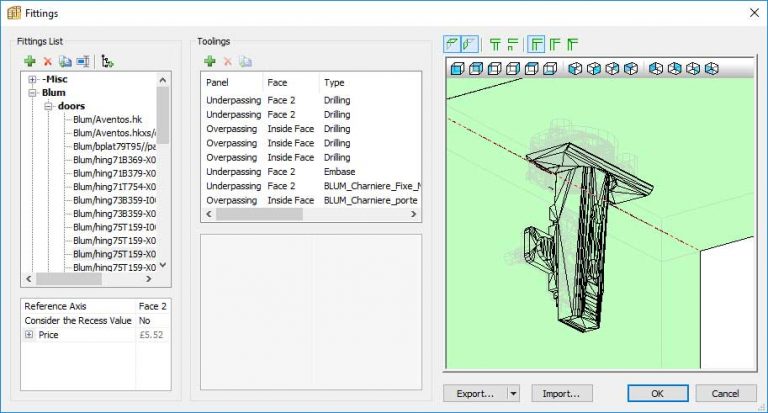Toggle the green split T junction icon
Viewport: 768px width, 413px height.
(513, 45)
